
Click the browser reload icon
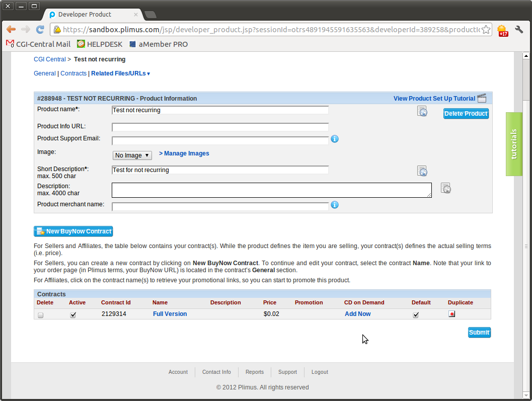(x=40, y=30)
